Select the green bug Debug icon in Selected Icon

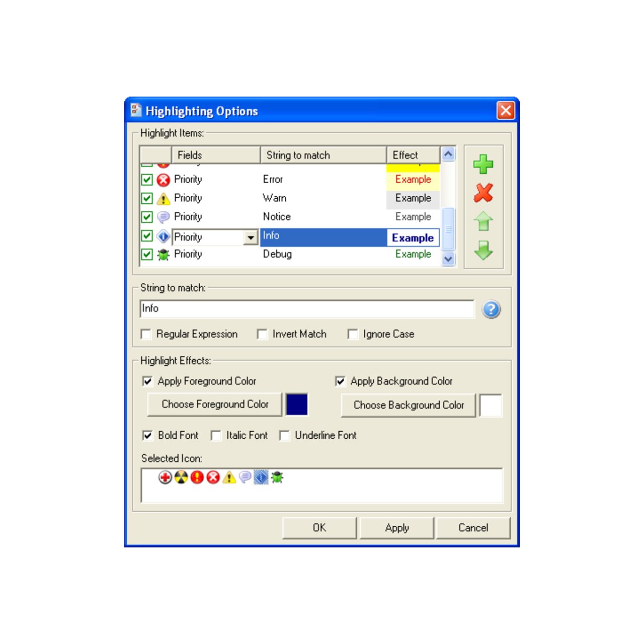click(276, 477)
